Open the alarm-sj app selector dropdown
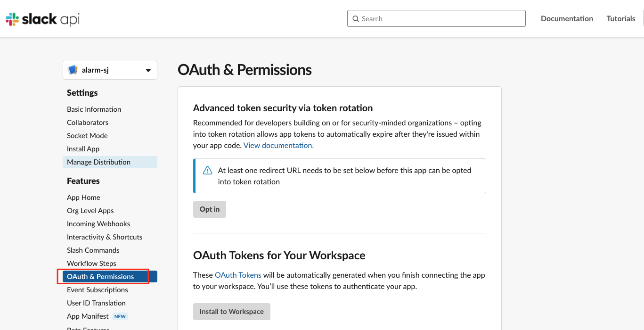Viewport: 644px width, 330px height. tap(110, 70)
